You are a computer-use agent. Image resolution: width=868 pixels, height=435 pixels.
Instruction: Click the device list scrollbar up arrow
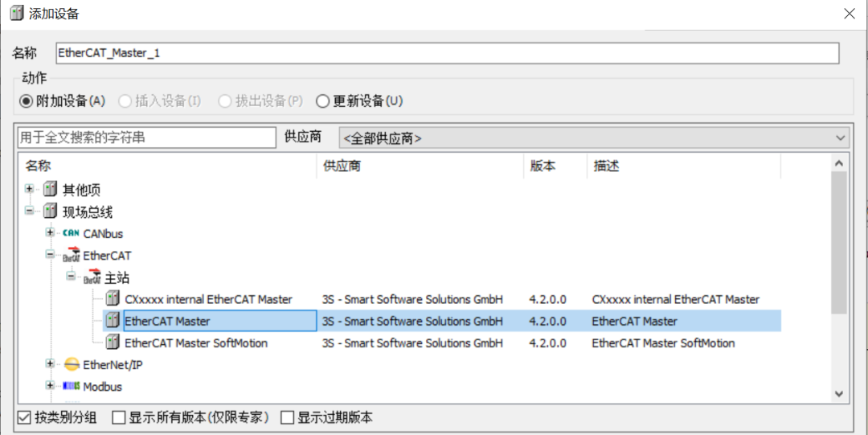pos(838,163)
